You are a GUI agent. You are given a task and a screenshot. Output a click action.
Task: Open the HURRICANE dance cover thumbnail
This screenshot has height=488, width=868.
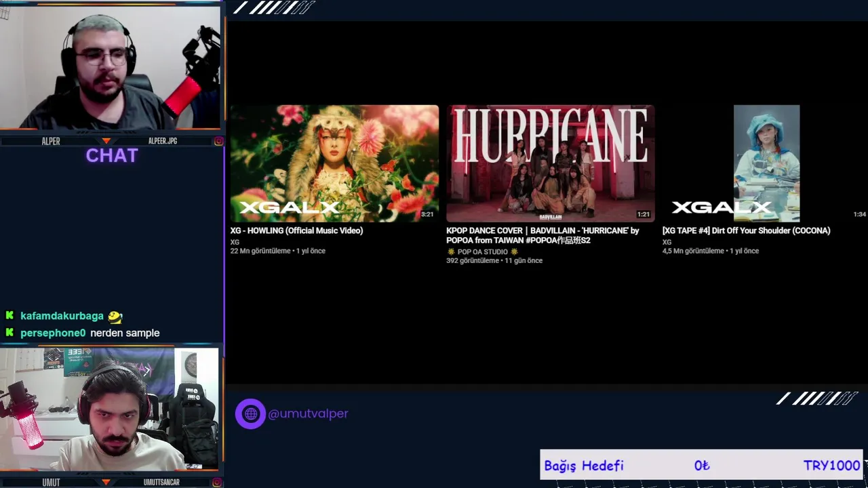pyautogui.click(x=551, y=163)
